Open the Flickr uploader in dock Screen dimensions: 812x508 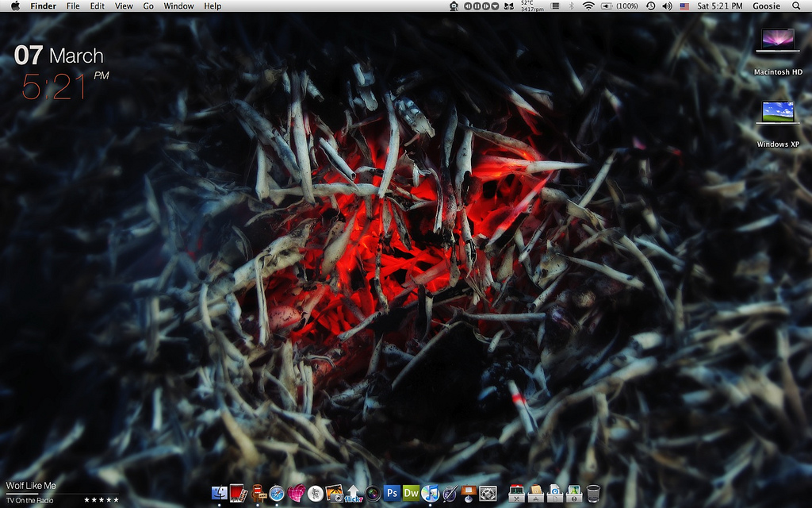354,493
